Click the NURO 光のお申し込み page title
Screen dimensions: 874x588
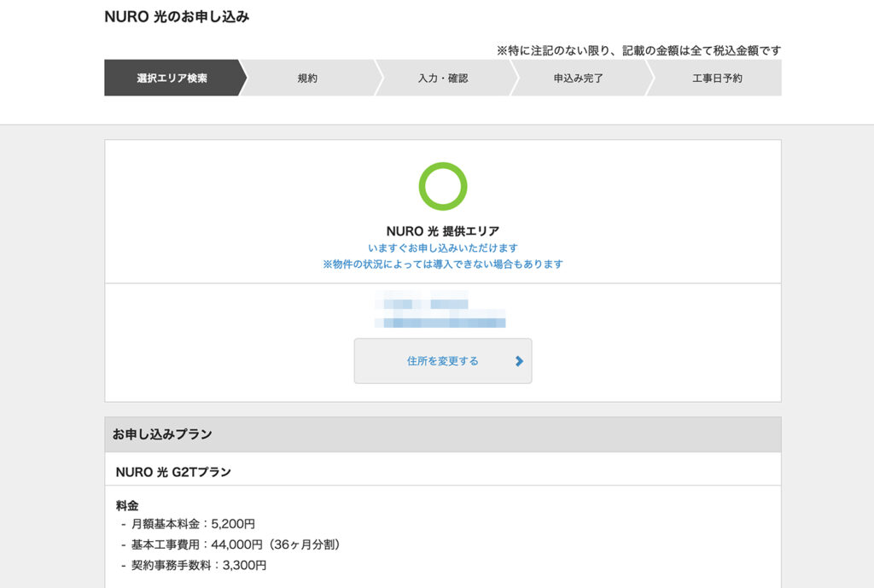(177, 17)
